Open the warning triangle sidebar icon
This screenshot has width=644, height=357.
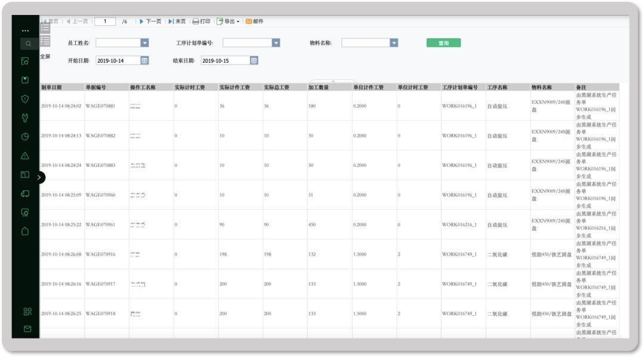25,155
